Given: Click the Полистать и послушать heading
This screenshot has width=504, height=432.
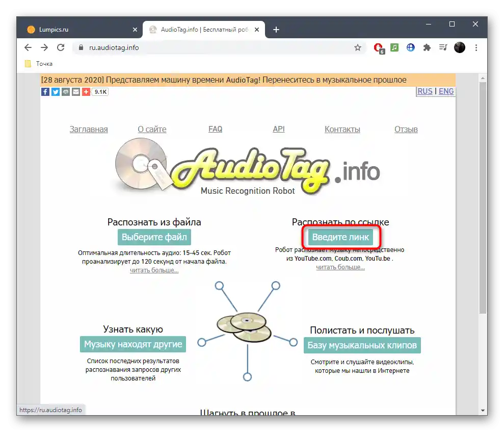Looking at the screenshot, I should [x=362, y=331].
